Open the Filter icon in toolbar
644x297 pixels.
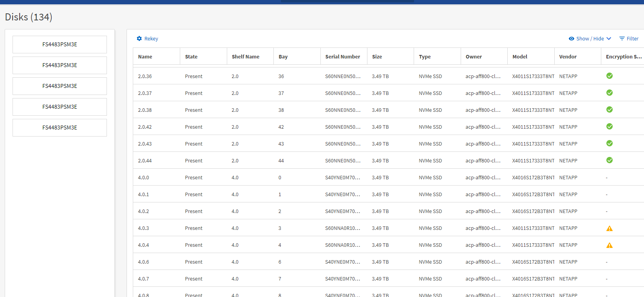[622, 38]
